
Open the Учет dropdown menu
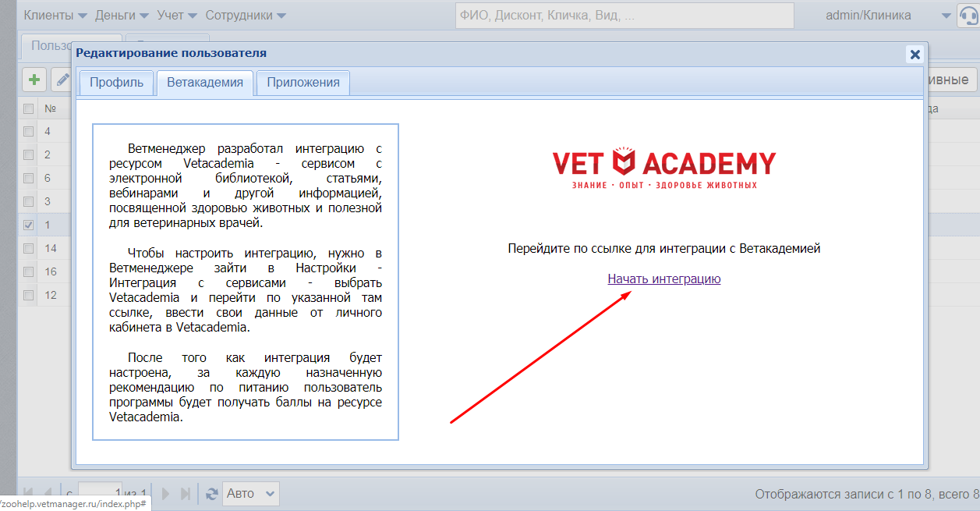tap(177, 16)
